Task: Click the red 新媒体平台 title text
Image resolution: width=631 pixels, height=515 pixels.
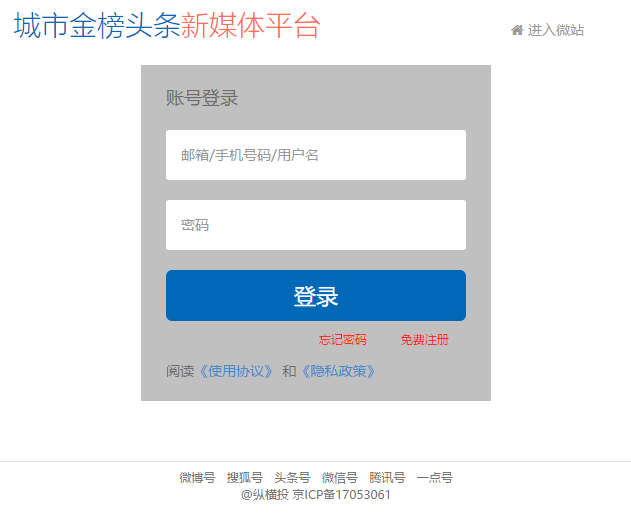Action: point(250,26)
